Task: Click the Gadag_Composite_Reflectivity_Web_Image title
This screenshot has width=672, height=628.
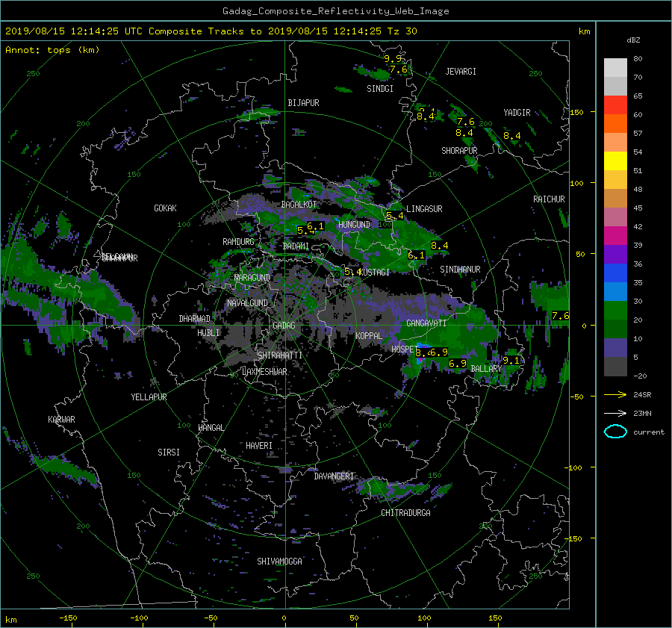Action: click(x=335, y=11)
